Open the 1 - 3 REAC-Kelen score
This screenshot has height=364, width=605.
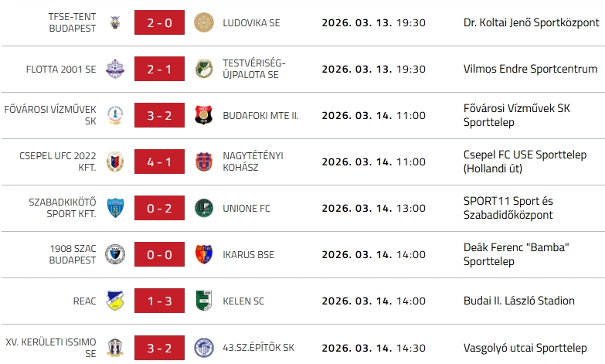pos(160,301)
